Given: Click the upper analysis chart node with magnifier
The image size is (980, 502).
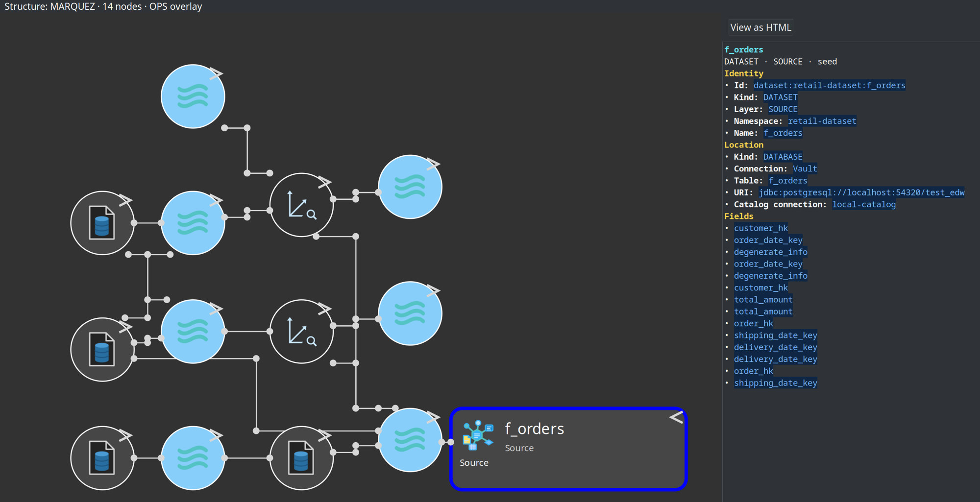Looking at the screenshot, I should point(301,205).
